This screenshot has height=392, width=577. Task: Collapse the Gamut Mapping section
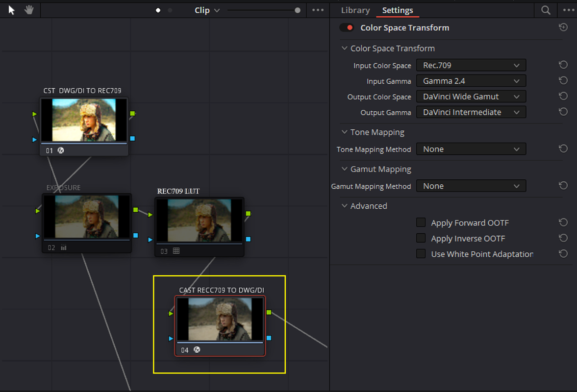click(x=345, y=169)
